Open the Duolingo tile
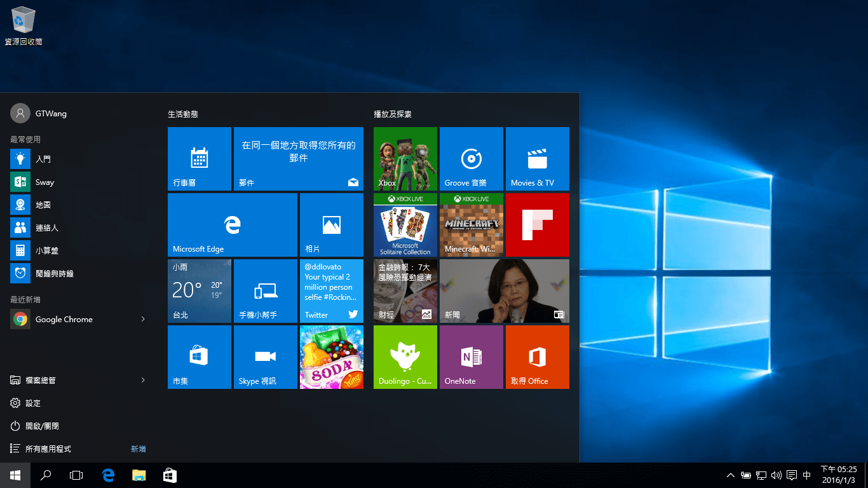Screen dimensions: 868x488 405,357
